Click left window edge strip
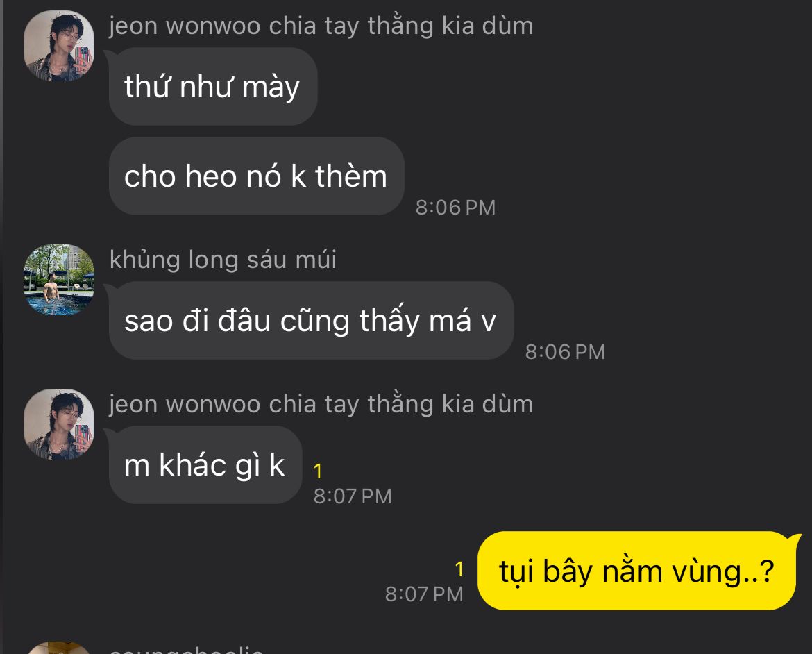 [x=1, y=327]
